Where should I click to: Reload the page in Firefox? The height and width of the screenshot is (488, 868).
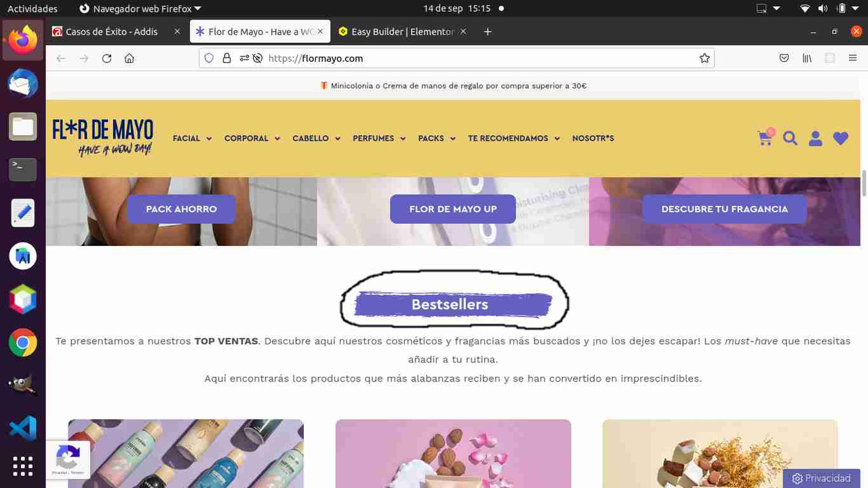(x=106, y=58)
